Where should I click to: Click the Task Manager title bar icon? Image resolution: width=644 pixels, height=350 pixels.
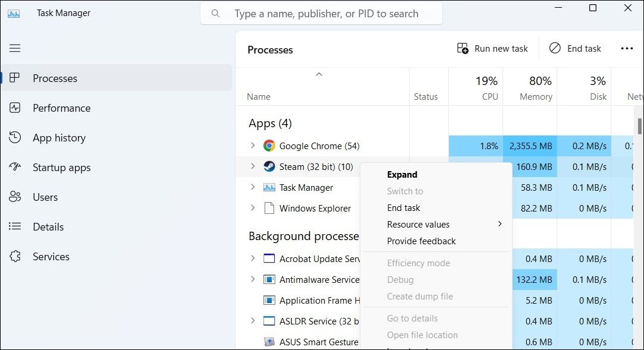pos(13,12)
